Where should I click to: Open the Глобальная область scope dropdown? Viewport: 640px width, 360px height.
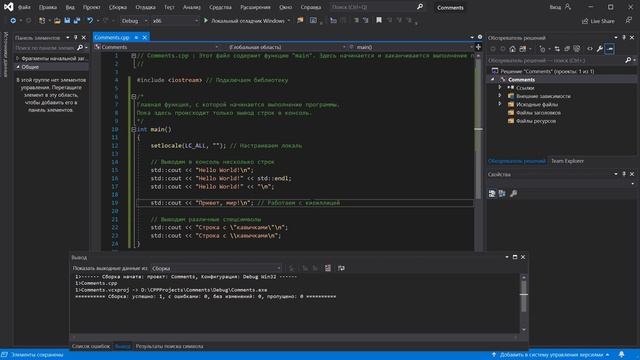point(285,47)
